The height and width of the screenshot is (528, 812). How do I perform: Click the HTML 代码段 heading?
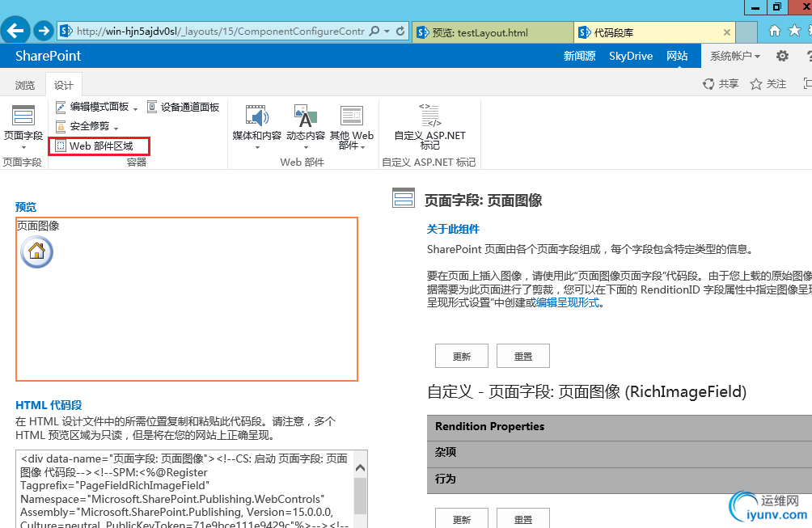coord(49,405)
